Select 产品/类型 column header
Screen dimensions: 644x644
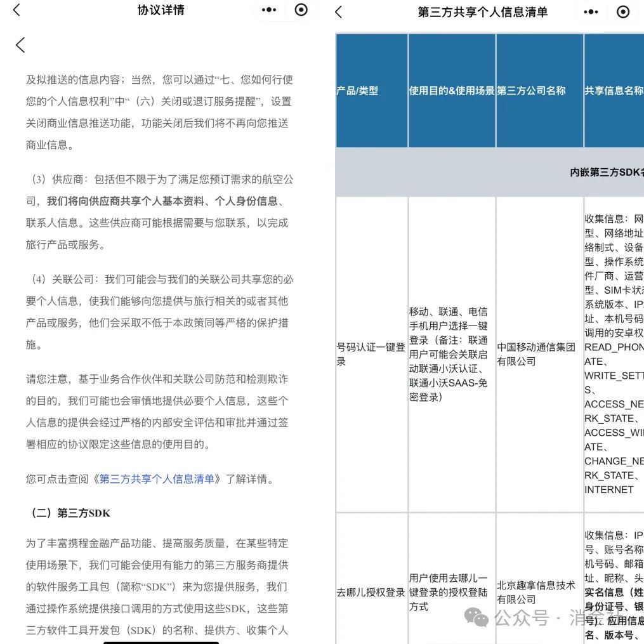pyautogui.click(x=372, y=90)
